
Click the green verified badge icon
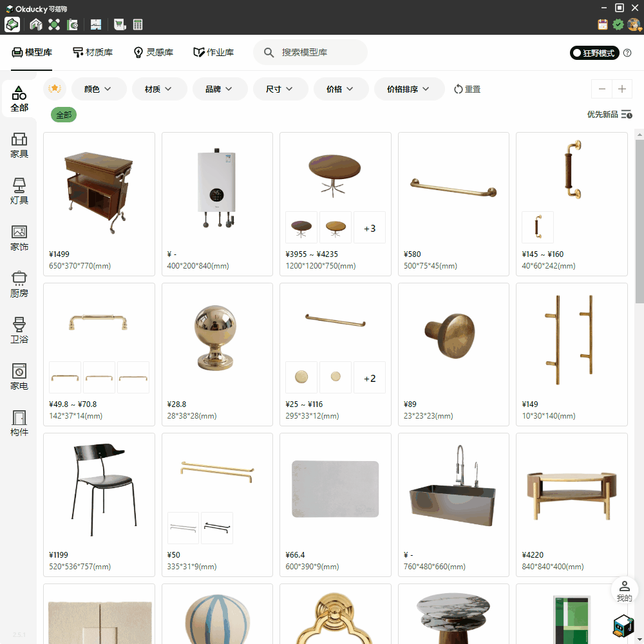click(x=618, y=24)
